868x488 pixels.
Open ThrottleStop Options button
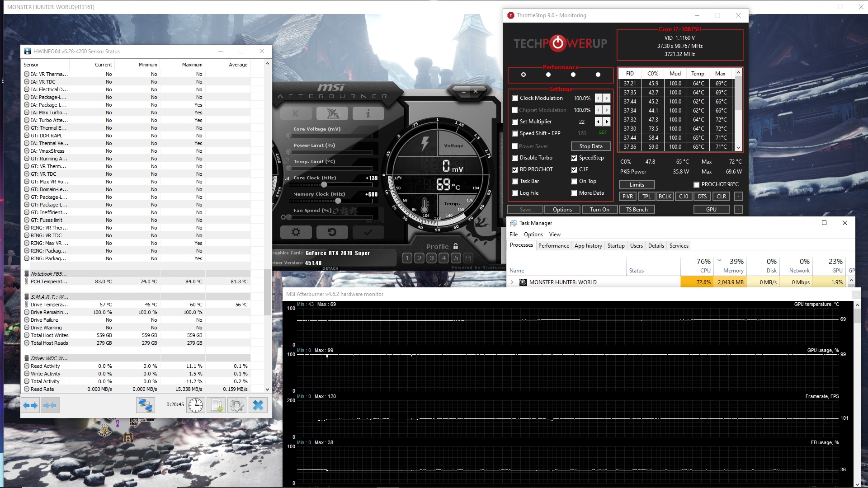[562, 210]
